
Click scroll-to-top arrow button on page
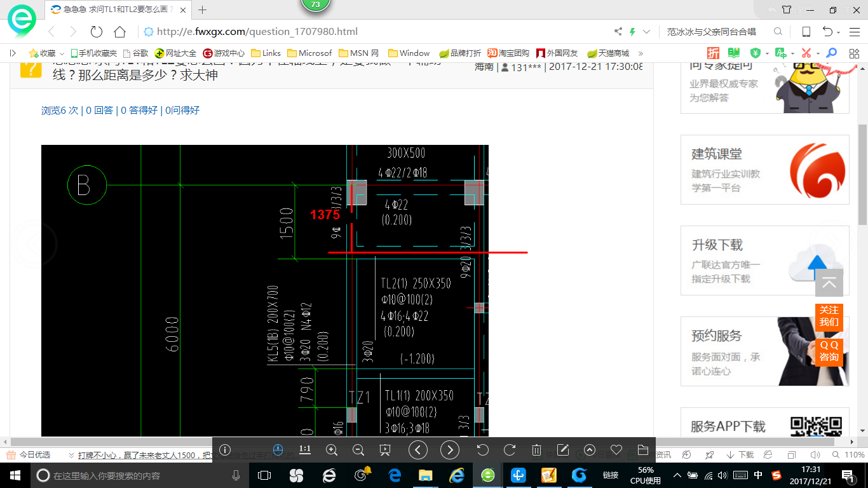pyautogui.click(x=829, y=283)
